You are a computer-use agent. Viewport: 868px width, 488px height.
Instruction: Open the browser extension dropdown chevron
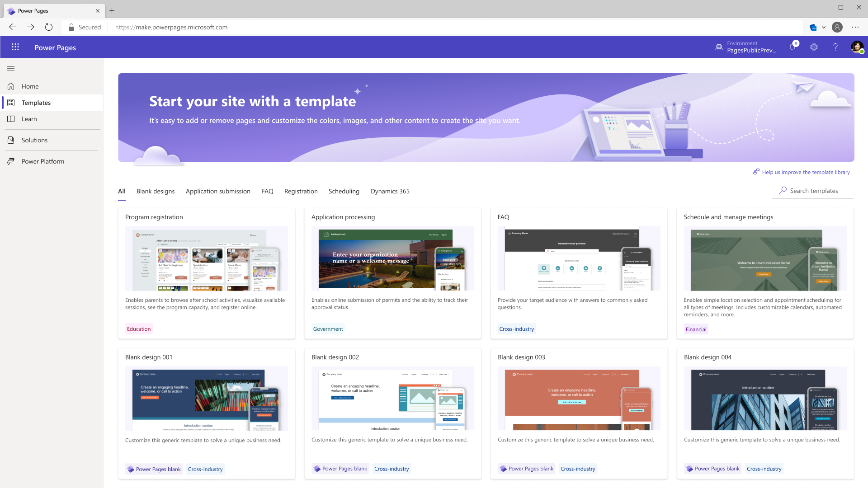pyautogui.click(x=824, y=27)
